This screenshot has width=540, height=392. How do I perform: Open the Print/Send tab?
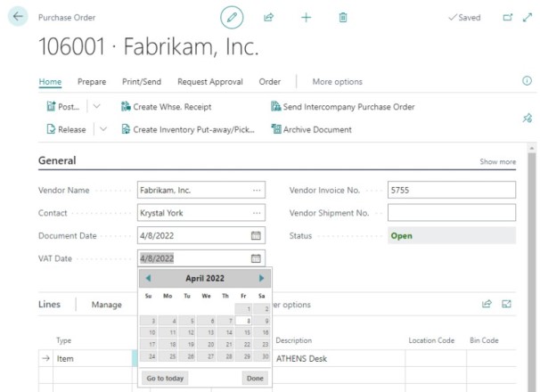coord(142,82)
